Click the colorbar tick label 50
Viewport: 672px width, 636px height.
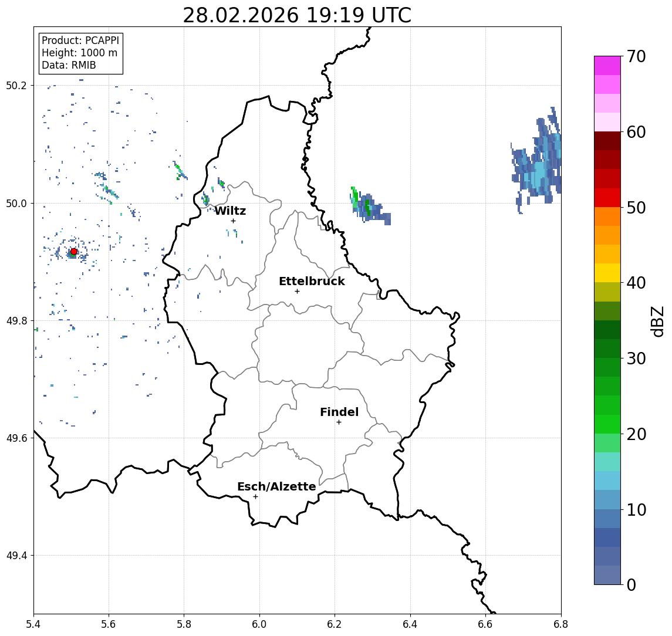[x=636, y=208]
